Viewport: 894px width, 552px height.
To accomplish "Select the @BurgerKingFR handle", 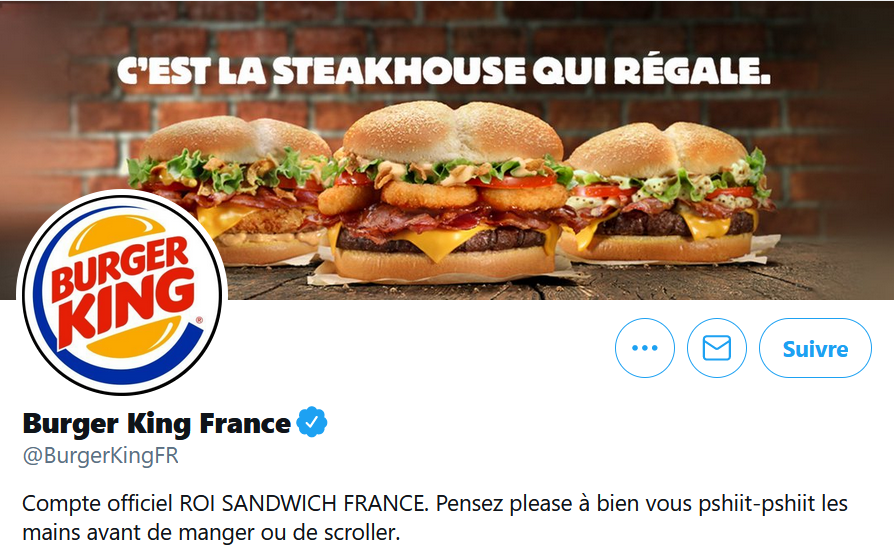I will (100, 456).
